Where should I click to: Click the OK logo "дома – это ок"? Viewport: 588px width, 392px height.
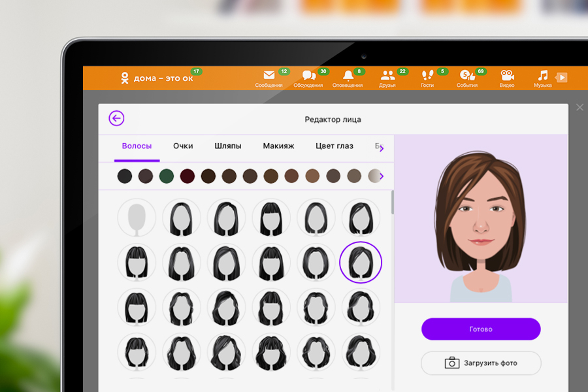(x=157, y=78)
